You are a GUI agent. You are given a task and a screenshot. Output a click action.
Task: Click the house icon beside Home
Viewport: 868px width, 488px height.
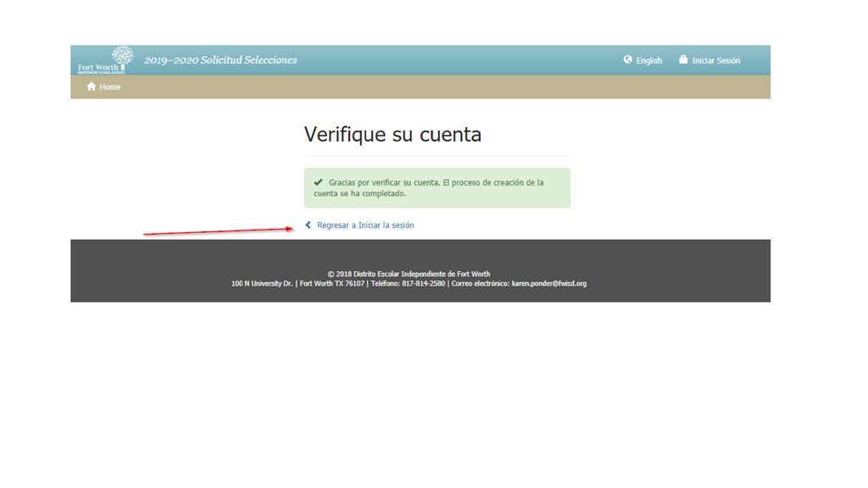tap(92, 86)
